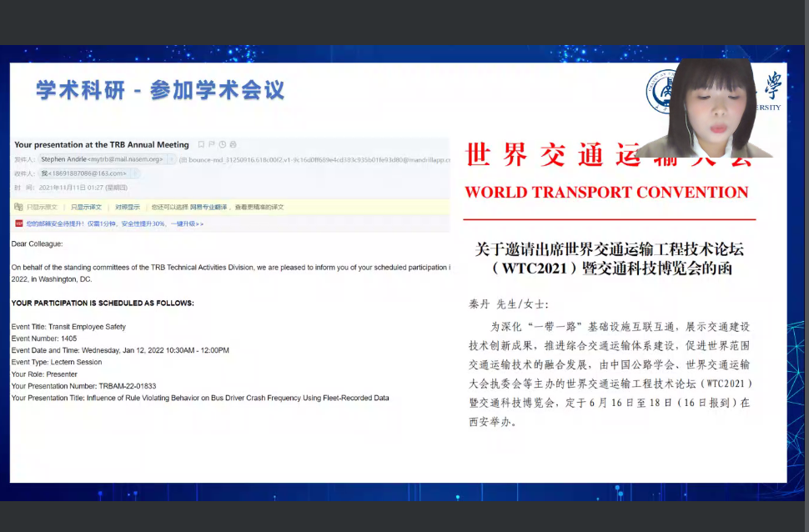Viewport: 809px width, 532px height.
Task: Expand the recipient 163.com address dropdown arrow
Action: [x=134, y=173]
